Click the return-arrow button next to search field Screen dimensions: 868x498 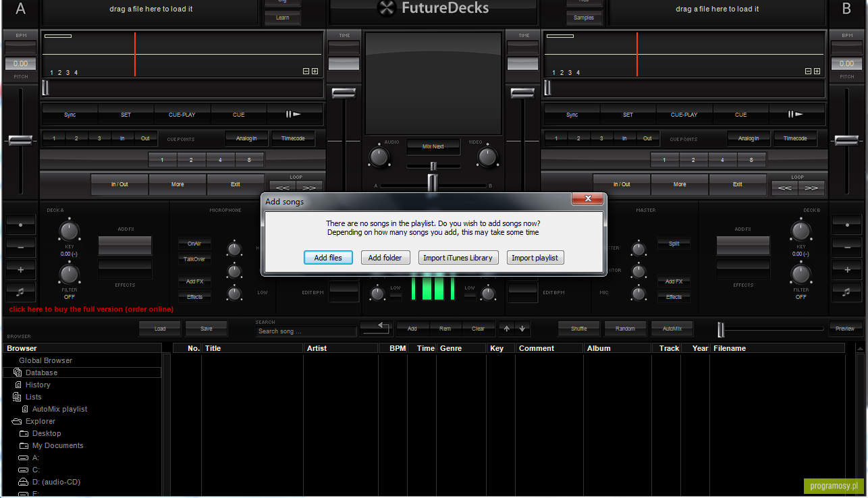pyautogui.click(x=376, y=329)
